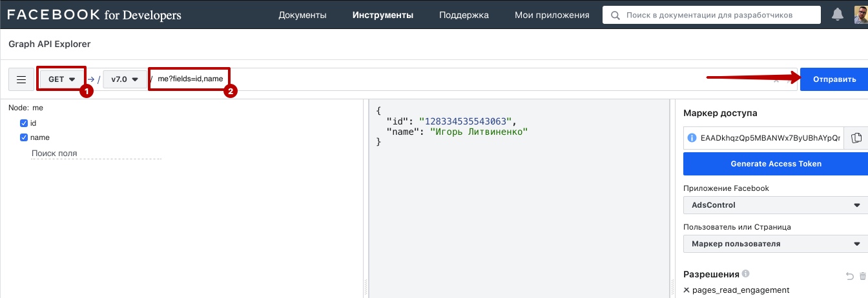The image size is (868, 298).
Task: Open the profile avatar menu
Action: point(861,15)
